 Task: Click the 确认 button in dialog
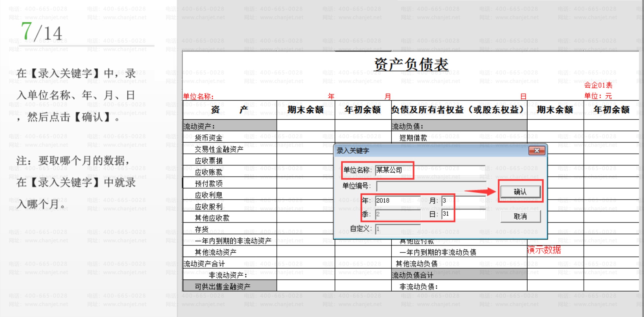[520, 192]
